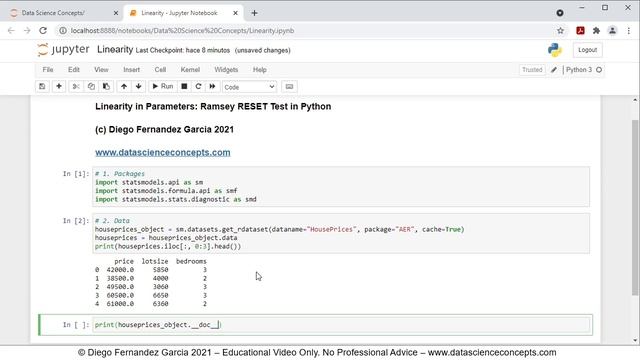Restart kernel and run all cells icon
Image resolution: width=640 pixels, height=360 pixels.
[x=212, y=87]
